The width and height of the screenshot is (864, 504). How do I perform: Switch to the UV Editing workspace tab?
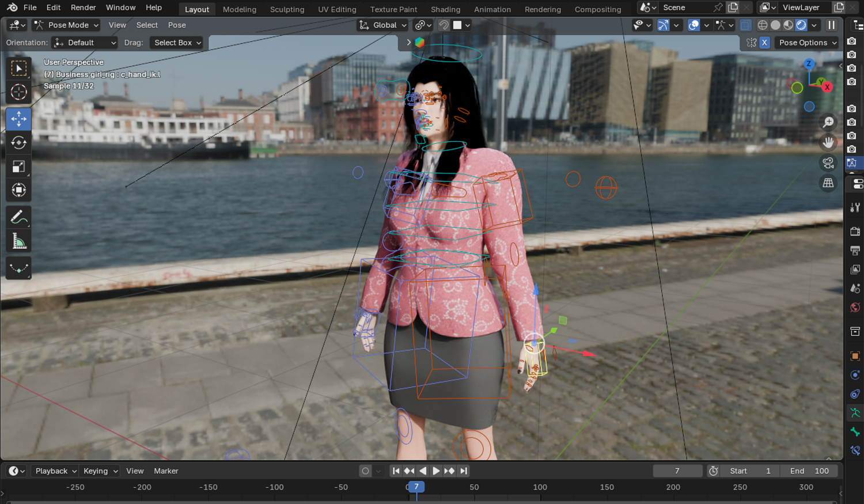[337, 9]
